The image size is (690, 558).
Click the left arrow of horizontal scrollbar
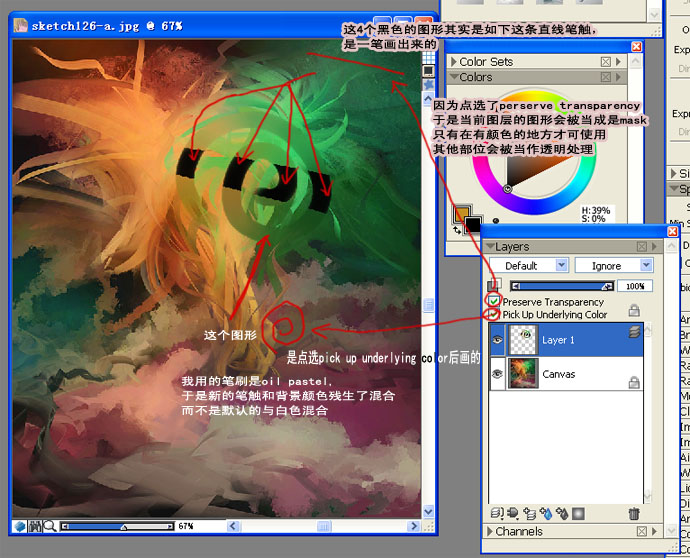(233, 526)
